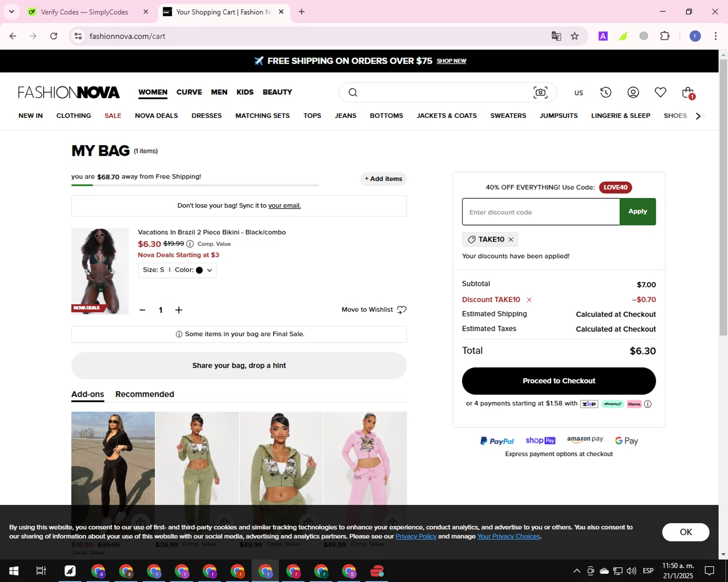The width and height of the screenshot is (728, 582).
Task: Open DRESSES category
Action: pos(207,115)
